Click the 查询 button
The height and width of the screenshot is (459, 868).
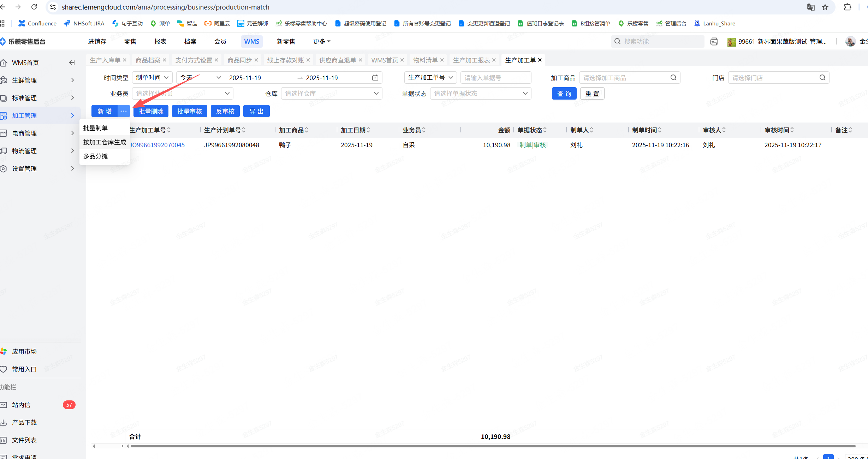[564, 94]
